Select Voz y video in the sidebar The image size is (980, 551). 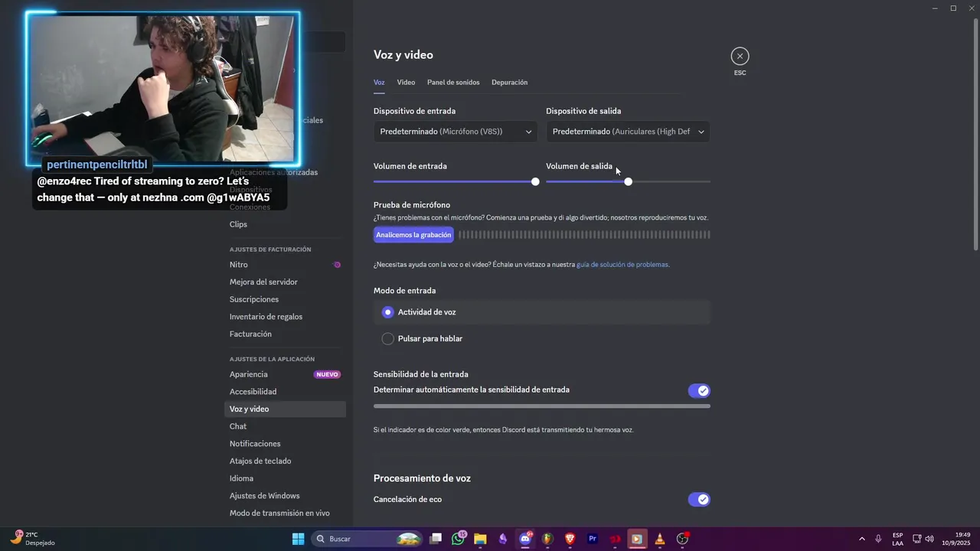[285, 409]
